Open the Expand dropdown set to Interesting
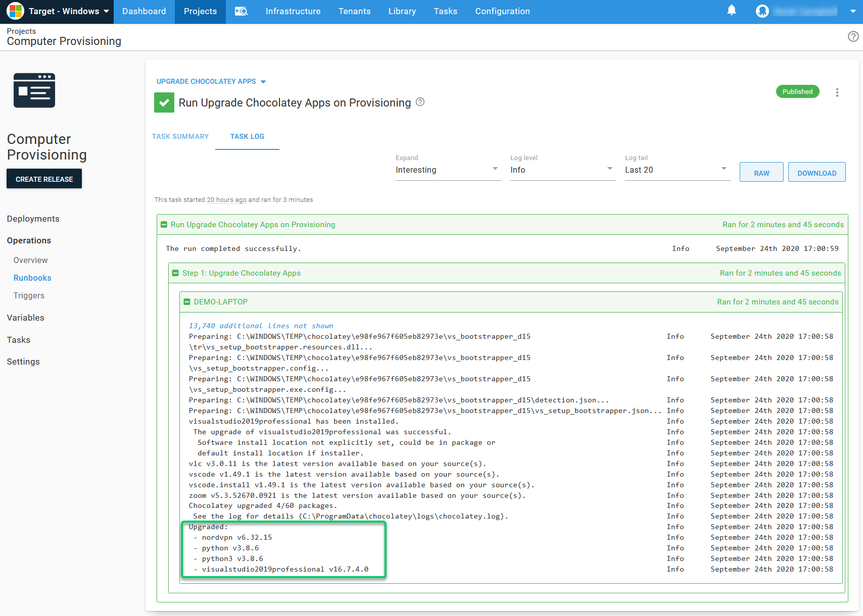The height and width of the screenshot is (616, 863). tap(448, 170)
